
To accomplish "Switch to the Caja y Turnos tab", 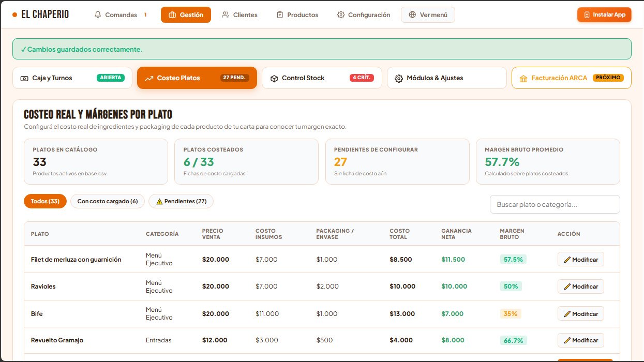I will pyautogui.click(x=72, y=78).
